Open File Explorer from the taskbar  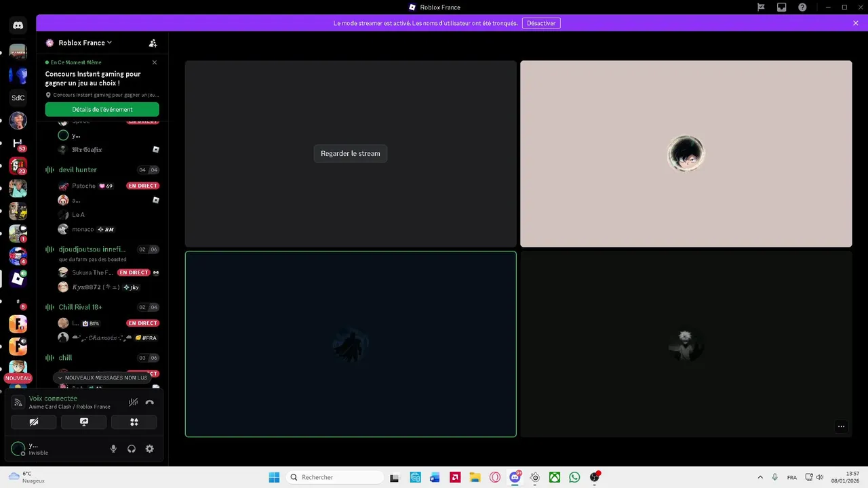pos(475,477)
